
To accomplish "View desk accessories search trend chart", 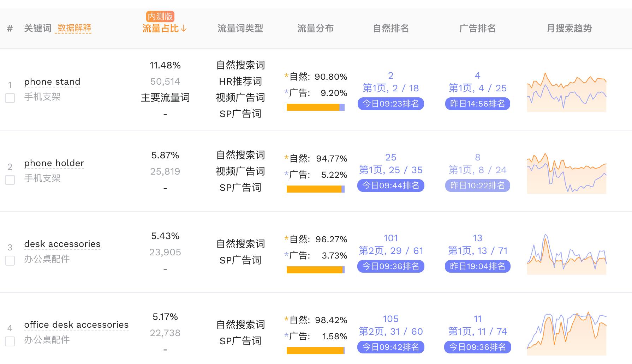I will coord(567,254).
